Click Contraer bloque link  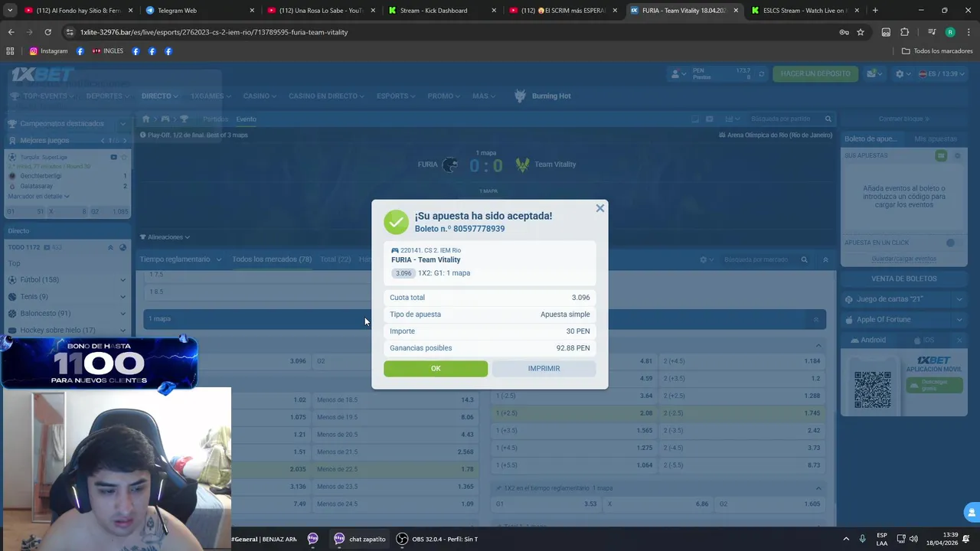pyautogui.click(x=903, y=119)
